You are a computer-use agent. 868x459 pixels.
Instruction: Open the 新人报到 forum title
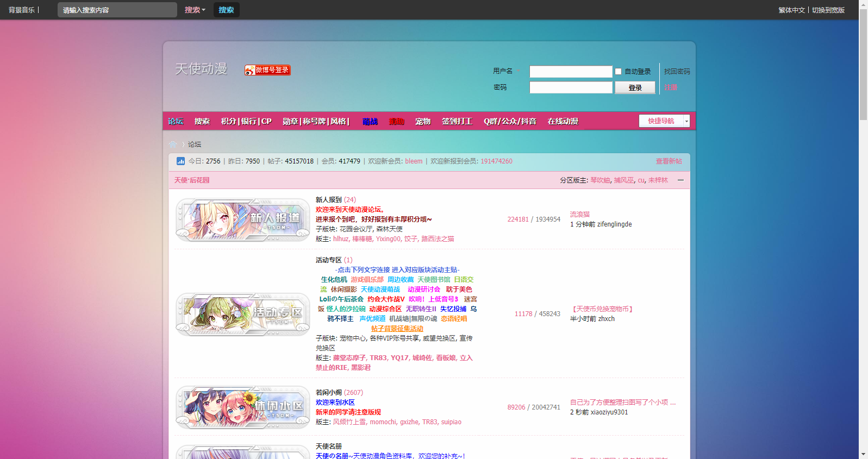329,200
